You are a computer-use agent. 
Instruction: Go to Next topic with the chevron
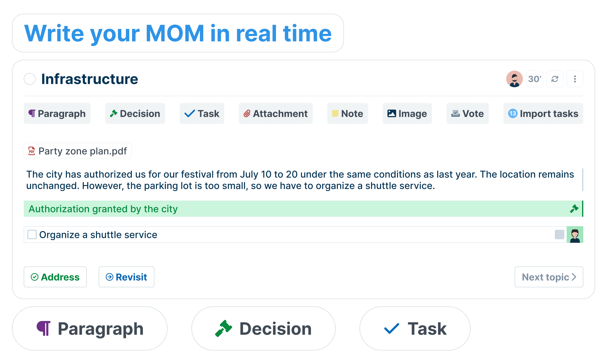tap(549, 277)
